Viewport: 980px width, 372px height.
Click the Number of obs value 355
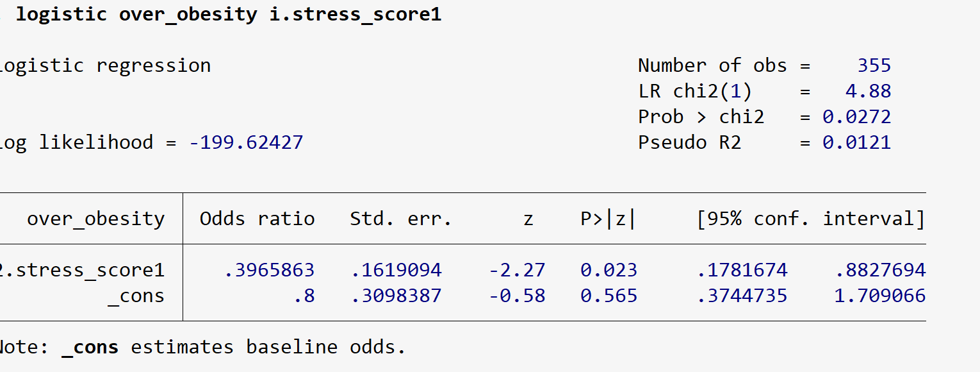point(874,65)
